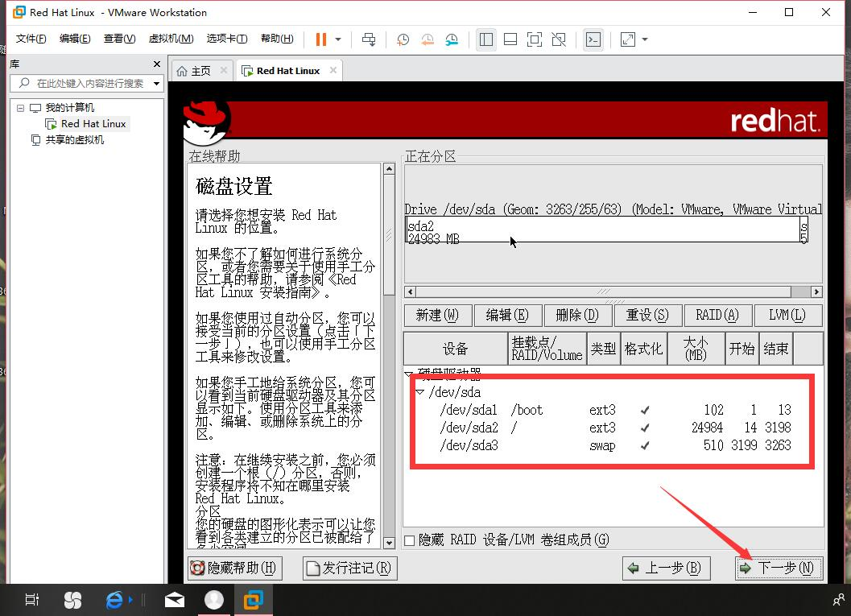
Task: Open the 帮助(H) menu
Action: (277, 39)
